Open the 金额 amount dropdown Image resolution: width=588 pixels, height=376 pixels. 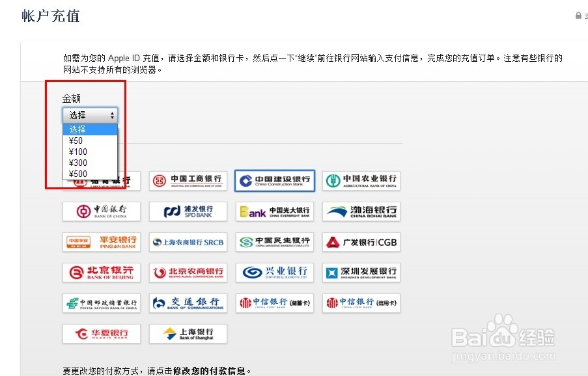tap(89, 114)
